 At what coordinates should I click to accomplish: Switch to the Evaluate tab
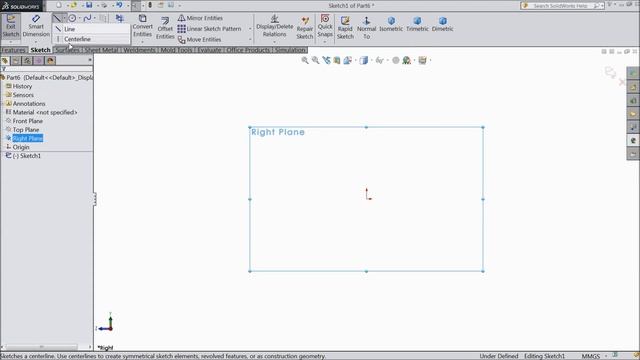pyautogui.click(x=209, y=50)
